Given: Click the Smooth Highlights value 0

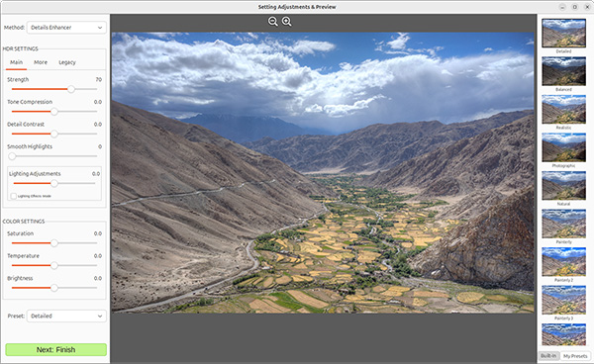Looking at the screenshot, I should click(100, 146).
